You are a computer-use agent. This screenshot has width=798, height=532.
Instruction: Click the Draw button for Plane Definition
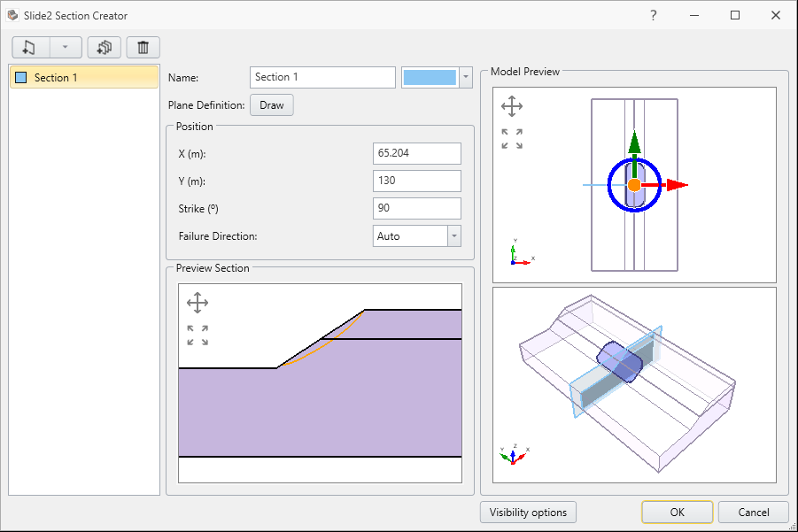[x=271, y=104]
